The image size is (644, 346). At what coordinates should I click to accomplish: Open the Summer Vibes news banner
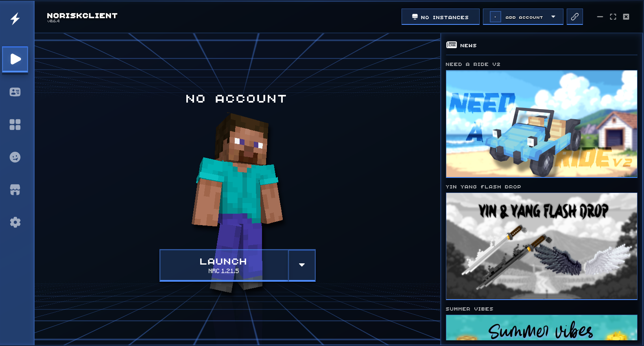pyautogui.click(x=541, y=328)
